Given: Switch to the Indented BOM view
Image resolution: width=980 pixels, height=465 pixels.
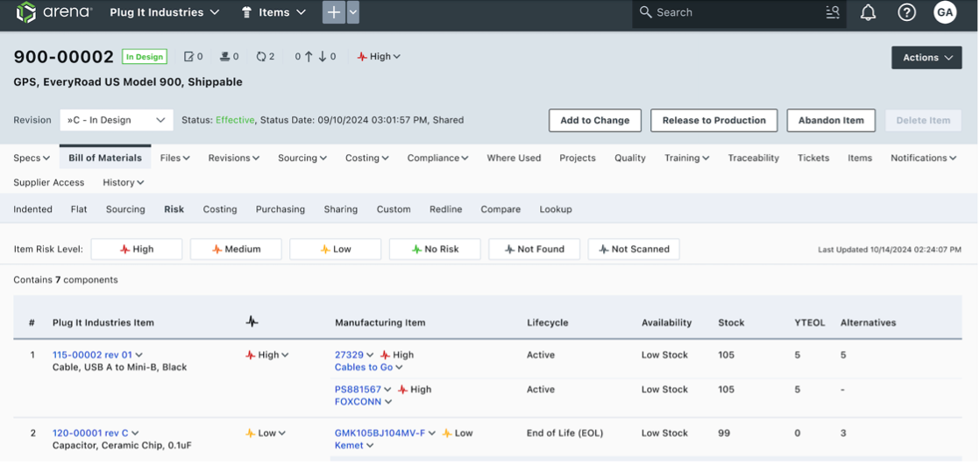Looking at the screenshot, I should pos(33,209).
